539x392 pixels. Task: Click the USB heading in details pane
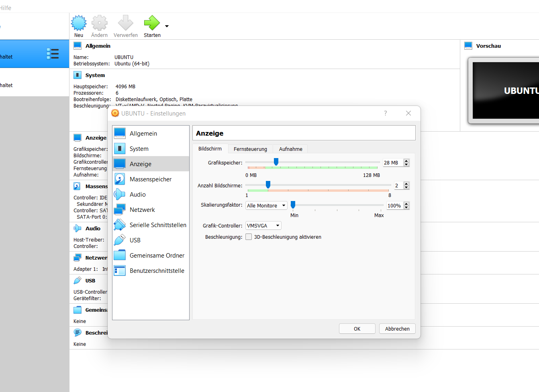90,280
